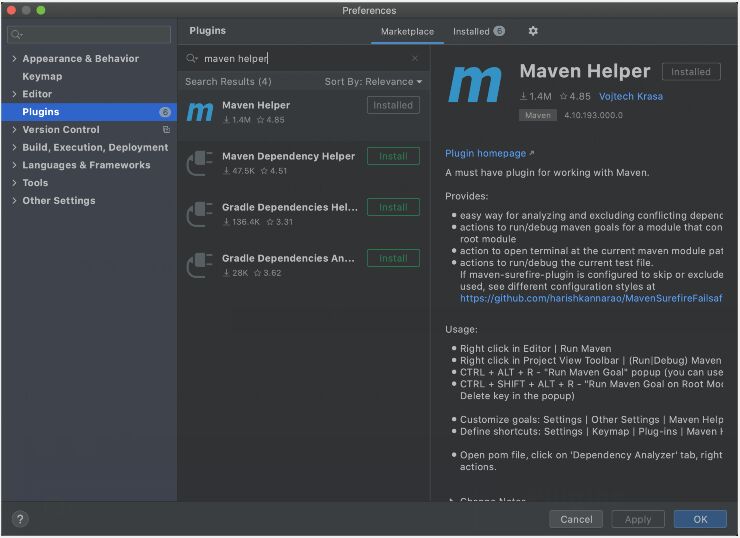The width and height of the screenshot is (740, 538).
Task: Click version 4.10.193.000.0 text
Action: (x=593, y=115)
